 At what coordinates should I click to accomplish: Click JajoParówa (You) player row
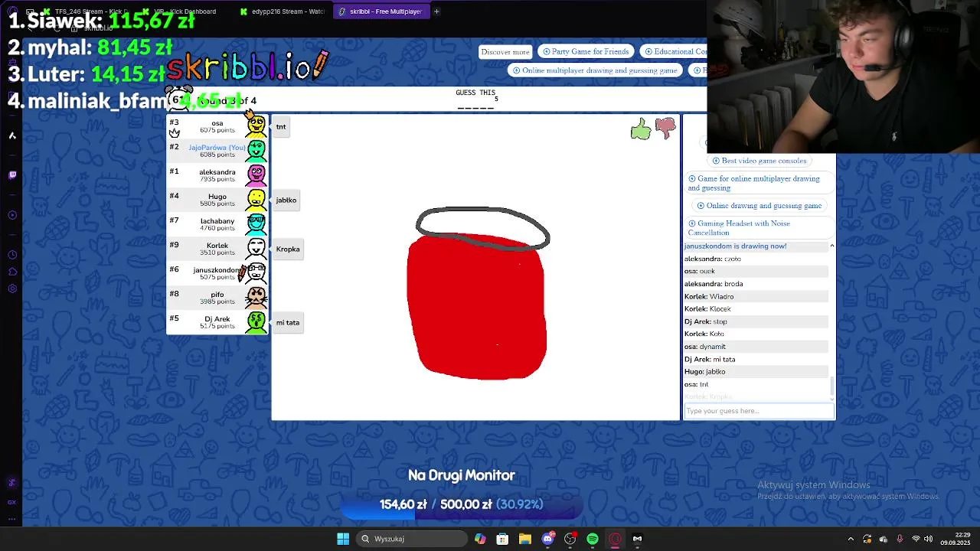(x=217, y=151)
